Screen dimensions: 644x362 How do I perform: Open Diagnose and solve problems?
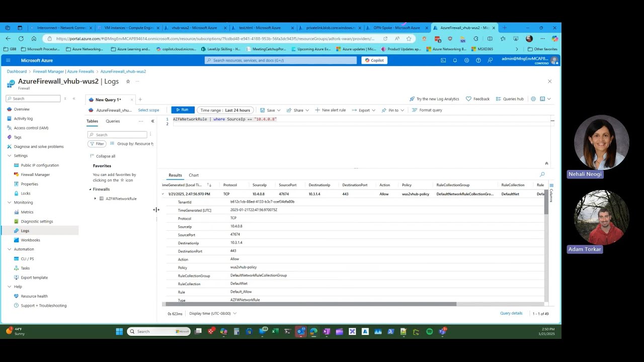(39, 147)
